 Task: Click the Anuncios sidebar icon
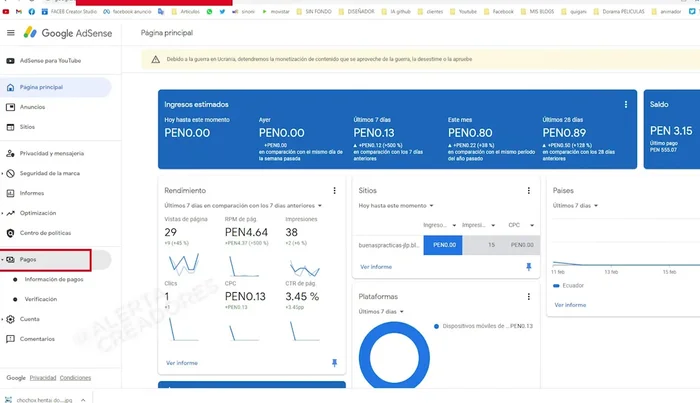click(10, 107)
